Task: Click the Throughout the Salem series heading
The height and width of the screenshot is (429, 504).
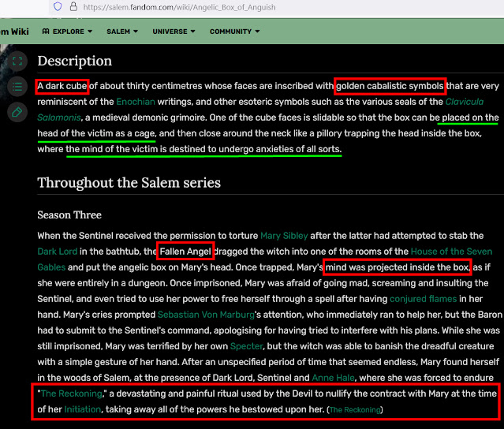Action: [x=129, y=182]
